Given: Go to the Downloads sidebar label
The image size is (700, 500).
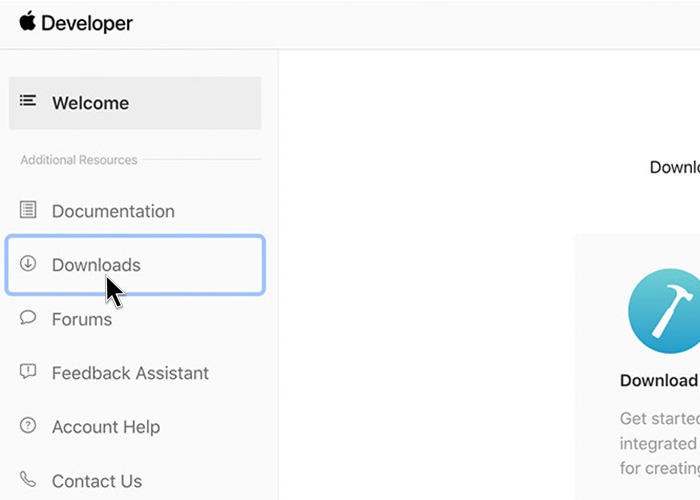Looking at the screenshot, I should pyautogui.click(x=96, y=265).
